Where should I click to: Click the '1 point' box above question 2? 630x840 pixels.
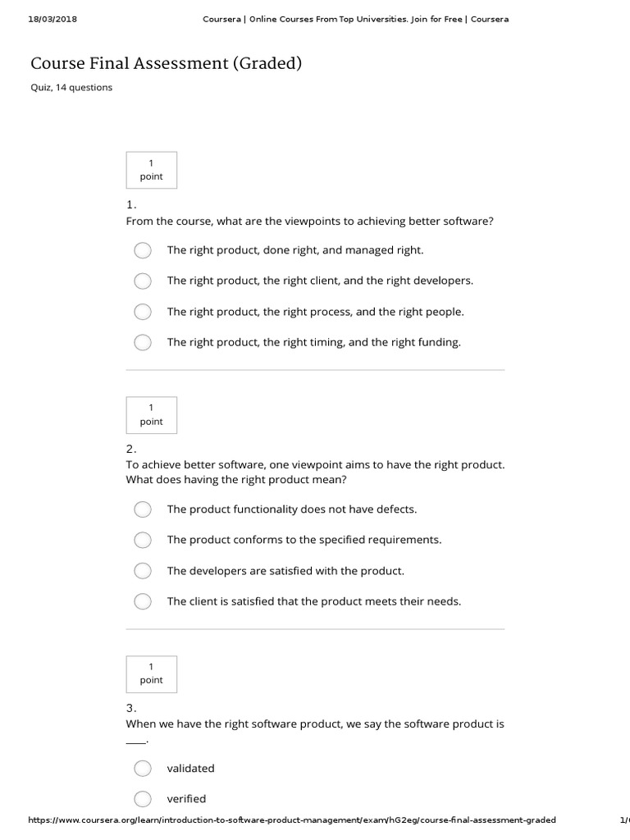coord(151,415)
